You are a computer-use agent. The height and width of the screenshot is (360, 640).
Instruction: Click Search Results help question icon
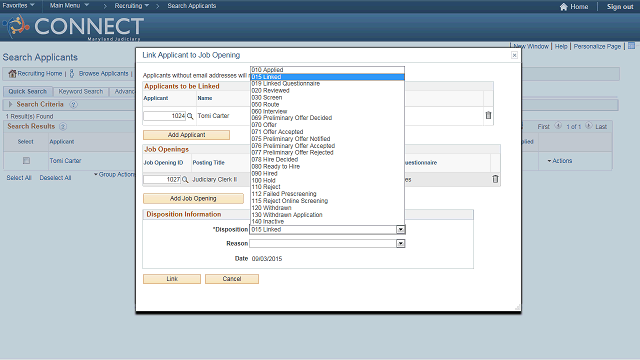tap(63, 127)
